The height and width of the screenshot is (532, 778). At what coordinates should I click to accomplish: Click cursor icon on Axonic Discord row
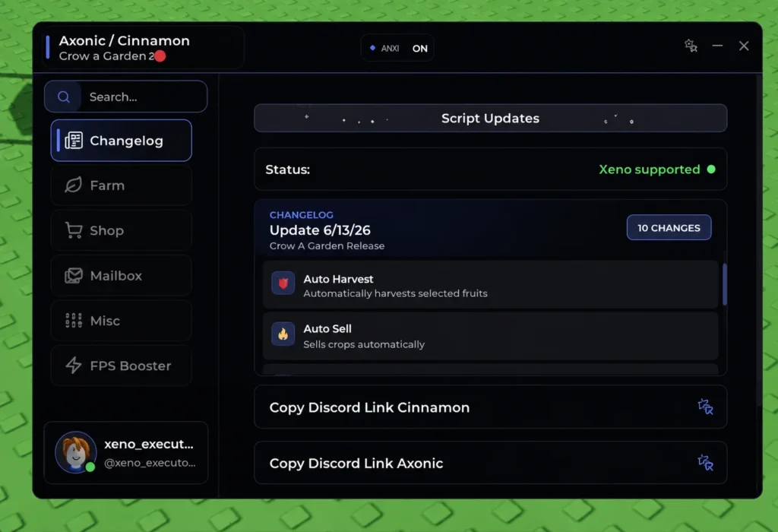[x=705, y=463]
